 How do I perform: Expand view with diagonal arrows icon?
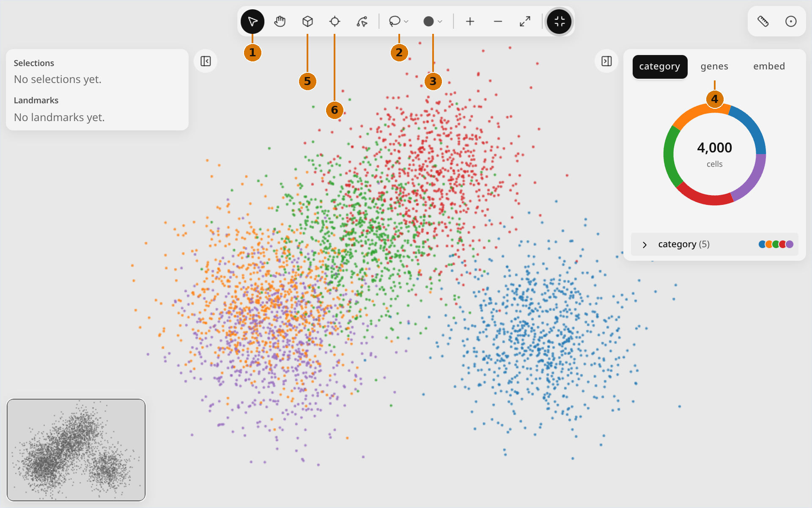pyautogui.click(x=525, y=22)
